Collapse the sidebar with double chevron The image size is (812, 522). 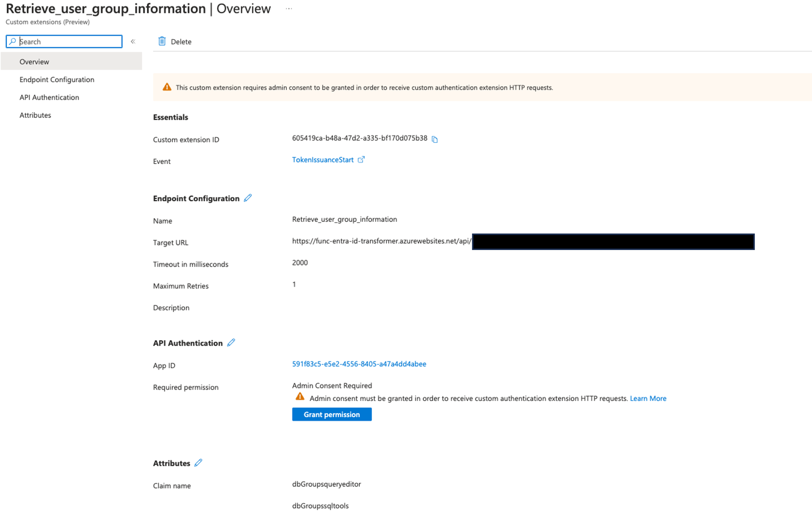(133, 41)
